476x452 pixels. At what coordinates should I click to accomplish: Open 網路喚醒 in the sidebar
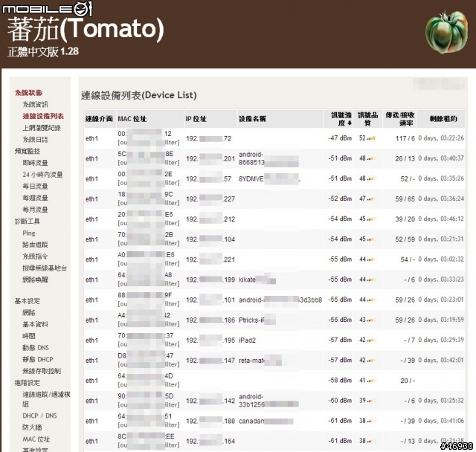click(35, 280)
